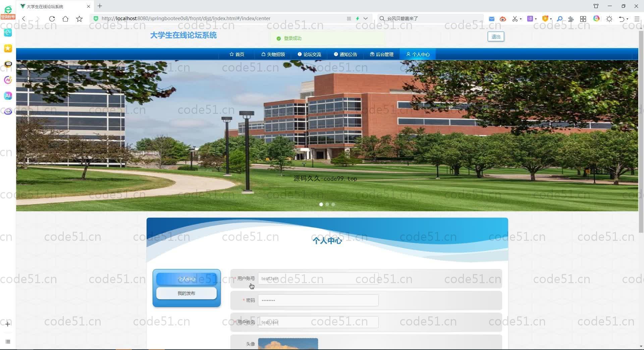
Task: Open the blue AI square sidebar icon
Action: (8, 96)
